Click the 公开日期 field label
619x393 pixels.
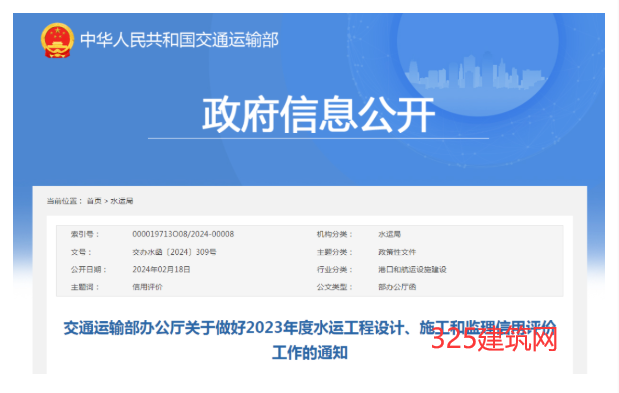click(89, 269)
